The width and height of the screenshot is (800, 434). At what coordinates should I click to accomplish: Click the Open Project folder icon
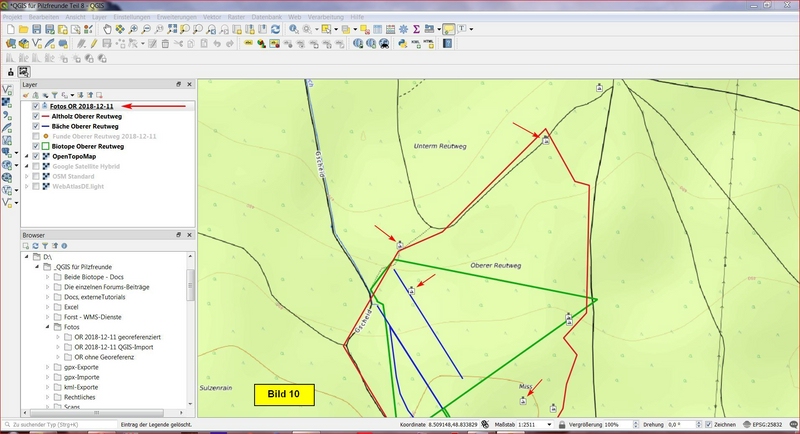(24, 30)
